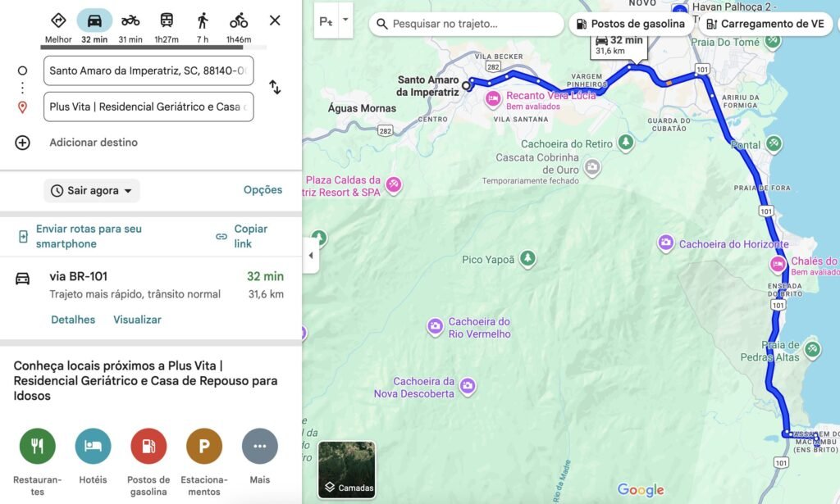Open the Sair agora departure dropdown
840x504 pixels.
(92, 191)
